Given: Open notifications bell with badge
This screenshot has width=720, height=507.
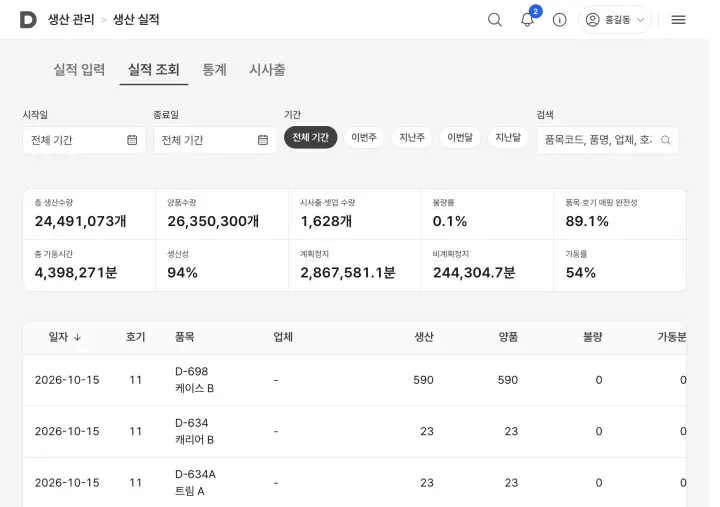Looking at the screenshot, I should 528,20.
